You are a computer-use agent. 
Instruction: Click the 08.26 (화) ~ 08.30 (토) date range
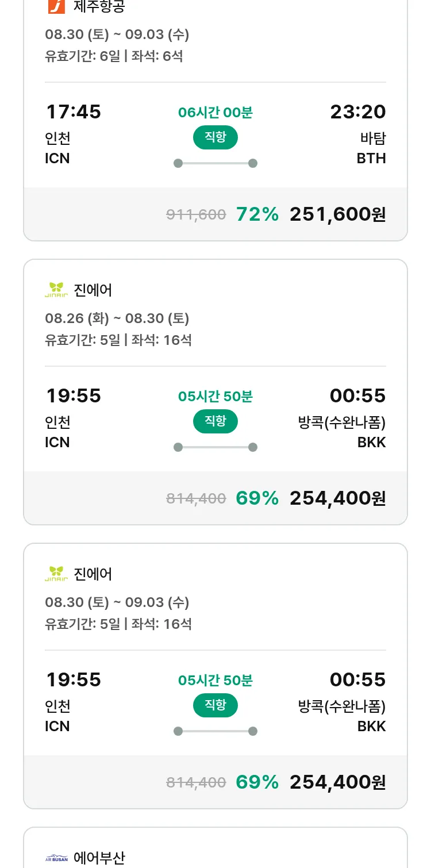tap(117, 318)
